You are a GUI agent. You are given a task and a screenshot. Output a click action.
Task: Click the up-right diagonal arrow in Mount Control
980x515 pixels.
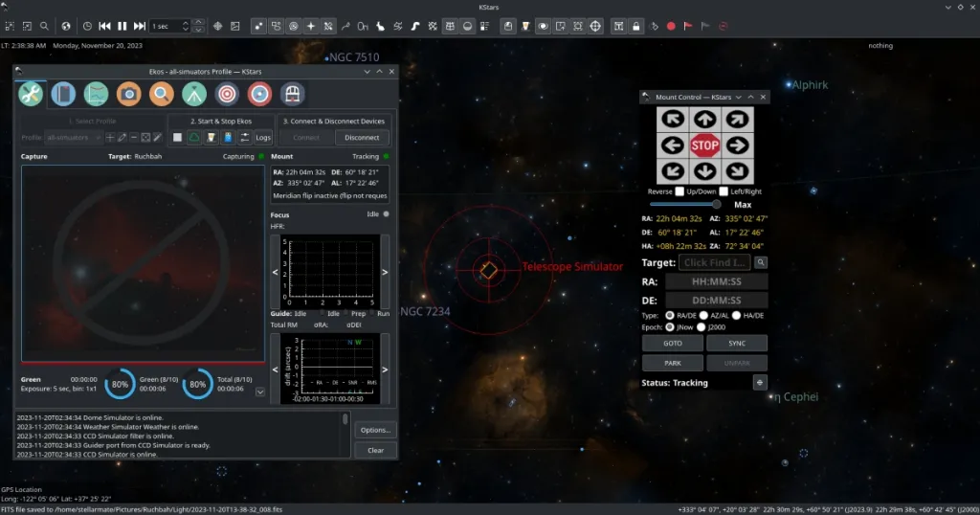click(x=738, y=120)
